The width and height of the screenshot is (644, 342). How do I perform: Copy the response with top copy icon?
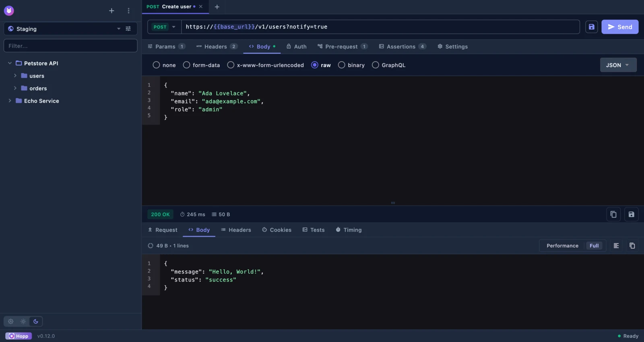(x=613, y=214)
